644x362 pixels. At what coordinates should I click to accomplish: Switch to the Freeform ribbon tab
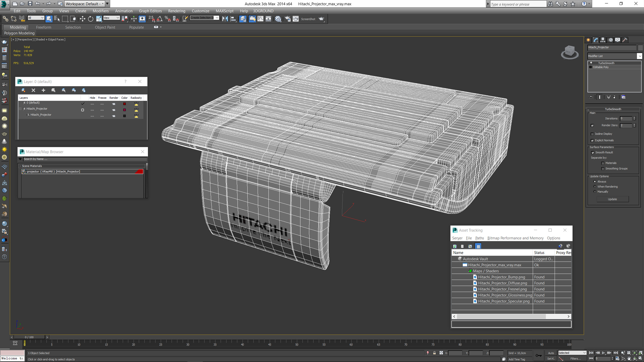tap(44, 27)
